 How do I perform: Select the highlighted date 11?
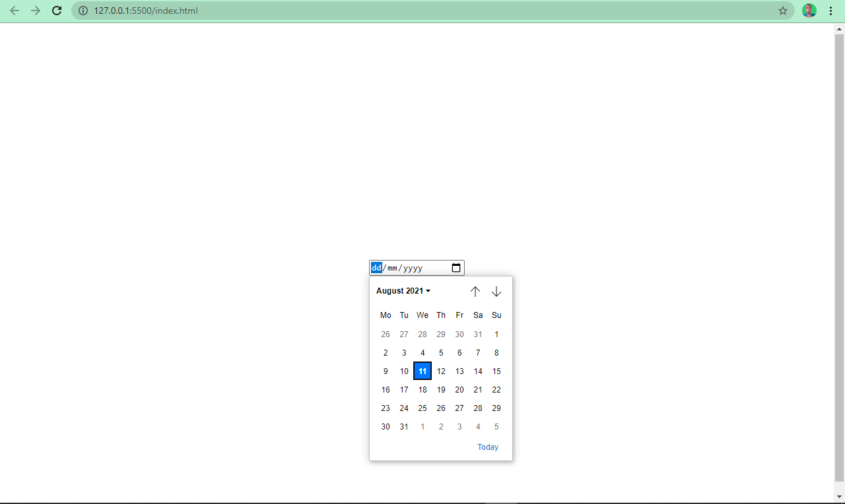tap(422, 371)
